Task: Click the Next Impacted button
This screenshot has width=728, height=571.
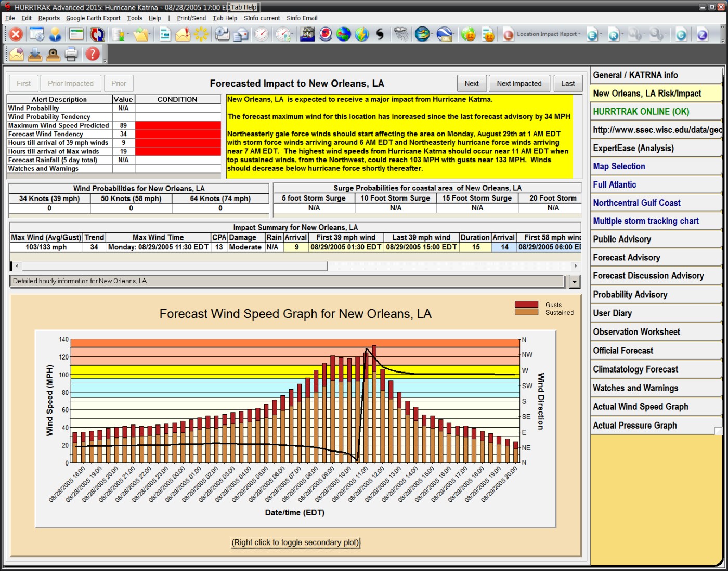Action: point(518,83)
